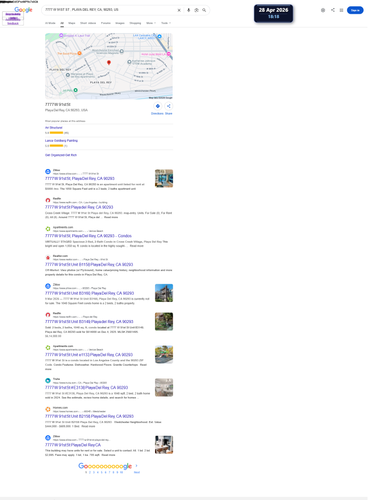The height and width of the screenshot is (500, 372).
Task: Click the Feedback link in top-left box
Action: click(x=13, y=23)
